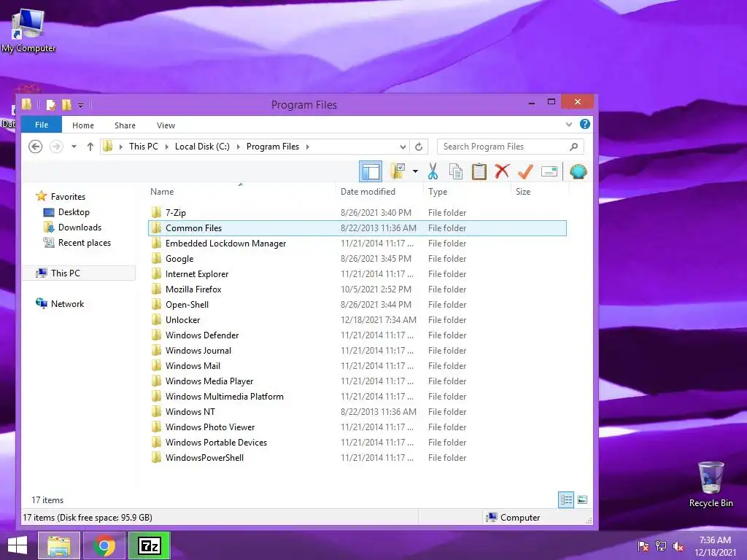Open the Explorer help icon
The width and height of the screenshot is (747, 560).
coord(585,124)
